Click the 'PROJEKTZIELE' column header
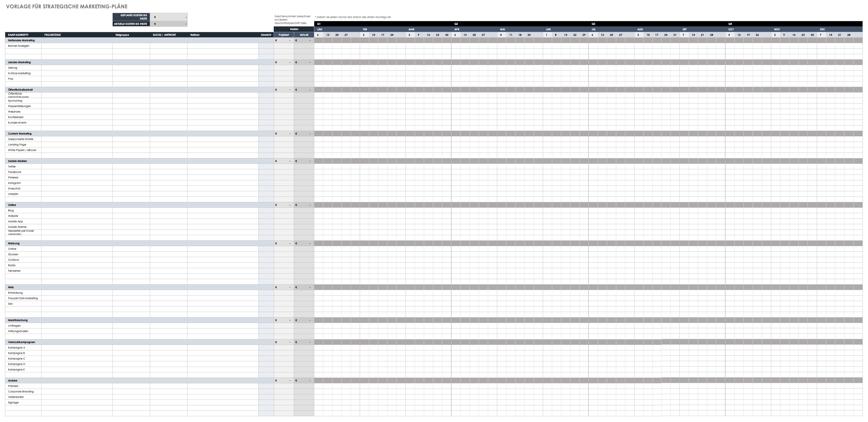 tap(77, 35)
